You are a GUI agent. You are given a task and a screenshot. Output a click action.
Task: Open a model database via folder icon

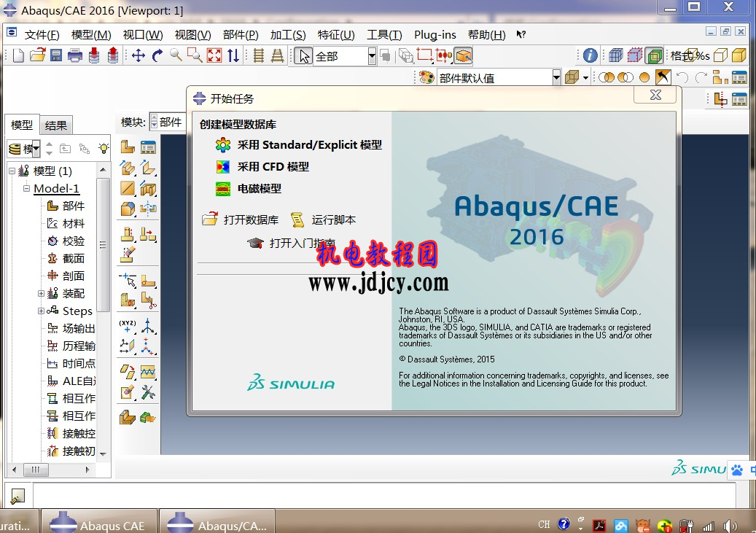(x=37, y=55)
